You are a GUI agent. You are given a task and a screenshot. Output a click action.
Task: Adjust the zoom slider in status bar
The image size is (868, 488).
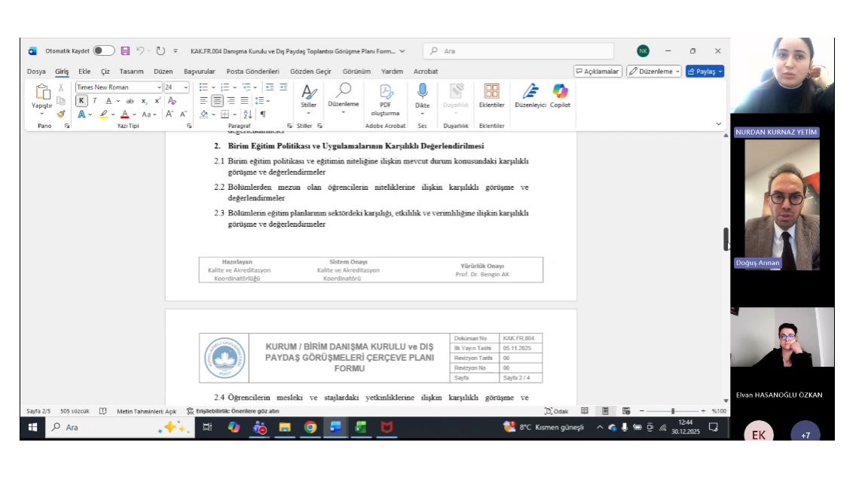click(x=672, y=411)
